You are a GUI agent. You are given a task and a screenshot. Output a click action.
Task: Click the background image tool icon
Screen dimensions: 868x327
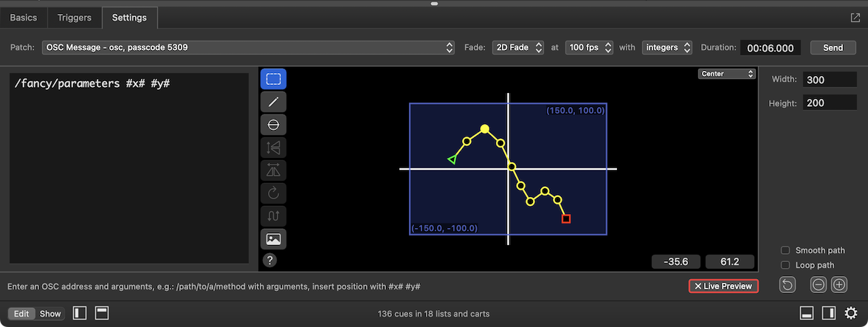click(x=273, y=239)
